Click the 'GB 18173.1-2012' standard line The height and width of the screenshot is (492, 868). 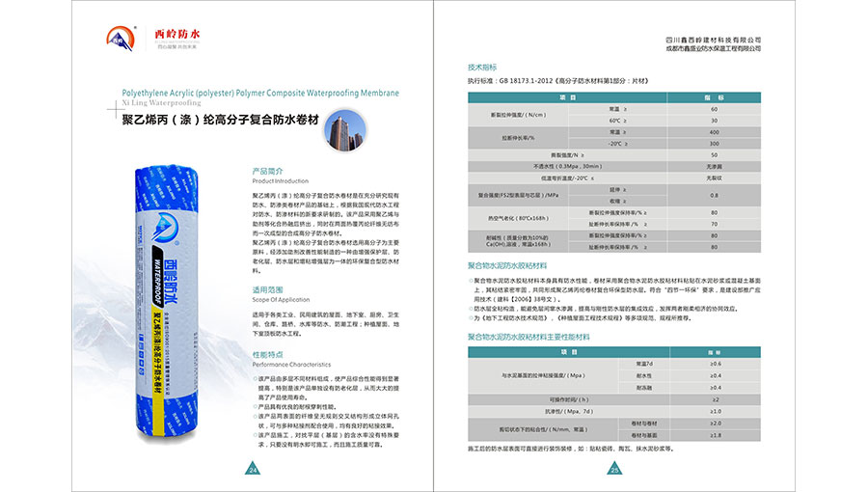(558, 81)
